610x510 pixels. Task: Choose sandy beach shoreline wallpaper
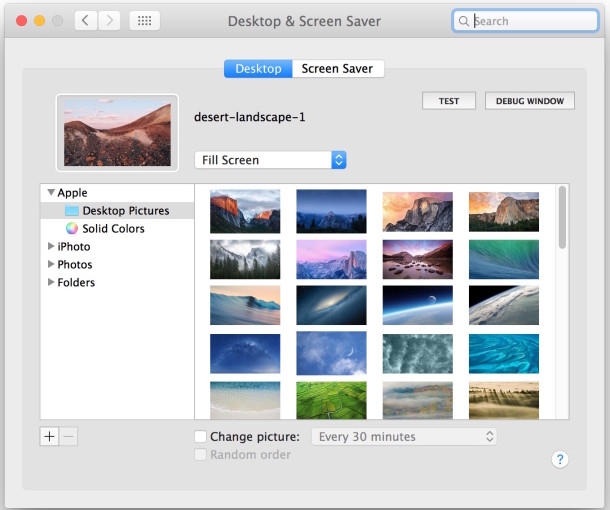(245, 400)
